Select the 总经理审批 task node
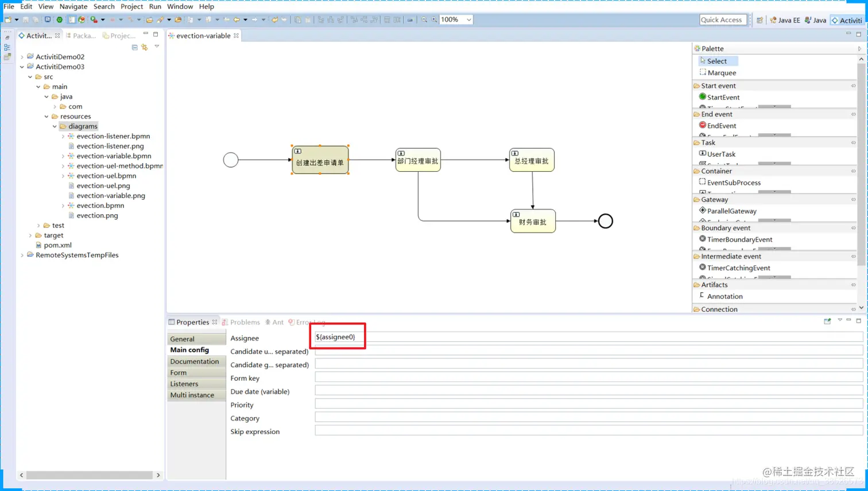Image resolution: width=868 pixels, height=491 pixels. [x=532, y=160]
